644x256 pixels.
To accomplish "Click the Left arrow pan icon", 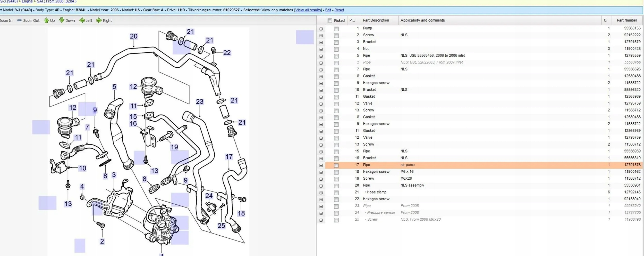I will click(x=82, y=20).
